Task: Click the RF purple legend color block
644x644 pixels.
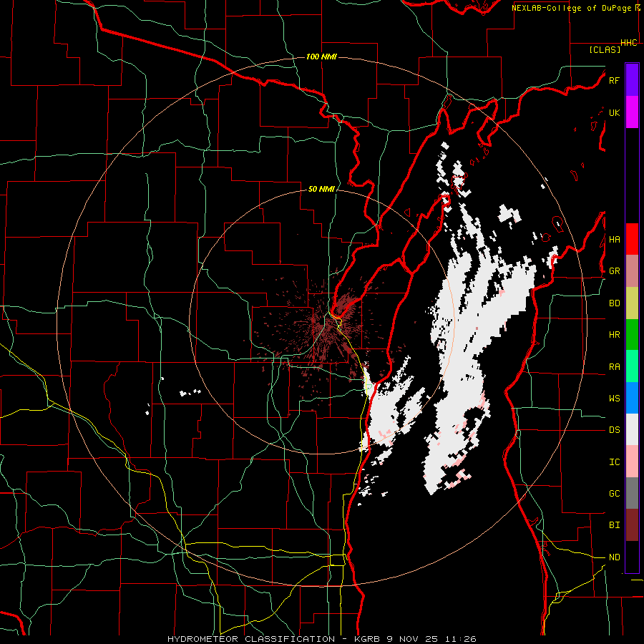Action: coord(632,80)
